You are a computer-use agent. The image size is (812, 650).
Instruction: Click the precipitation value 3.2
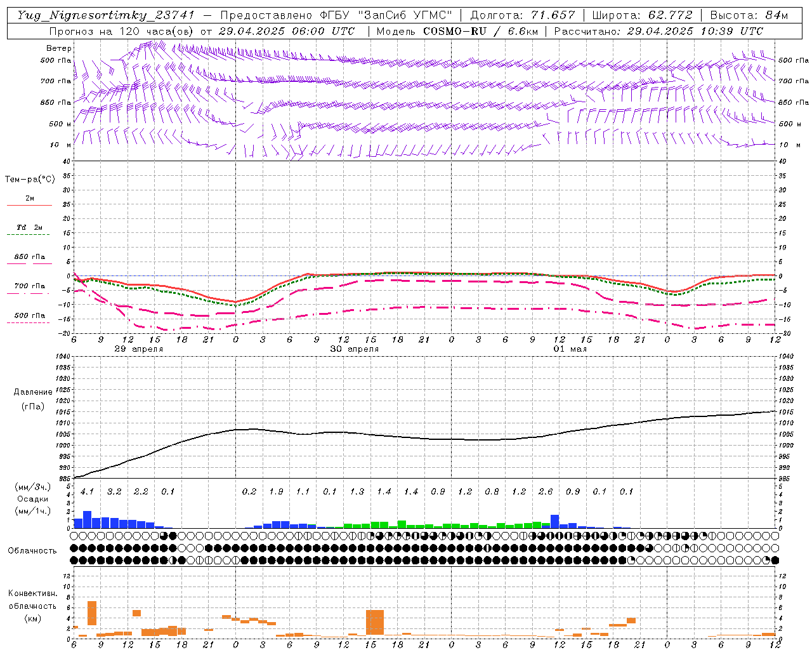click(x=114, y=491)
